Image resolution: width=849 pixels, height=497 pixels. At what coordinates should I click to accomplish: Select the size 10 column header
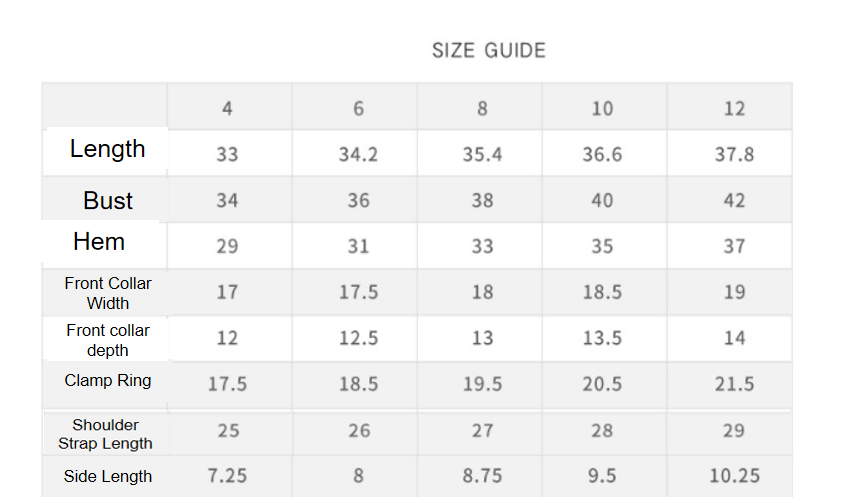pyautogui.click(x=602, y=108)
